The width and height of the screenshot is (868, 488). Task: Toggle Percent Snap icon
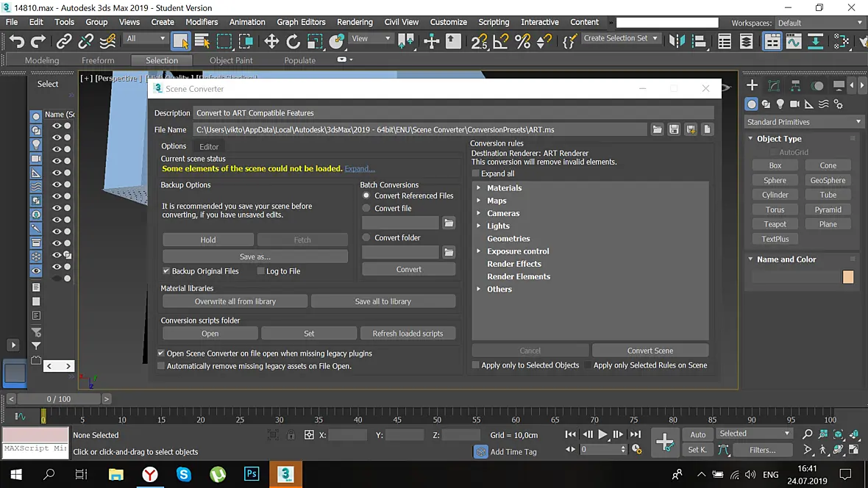click(522, 41)
